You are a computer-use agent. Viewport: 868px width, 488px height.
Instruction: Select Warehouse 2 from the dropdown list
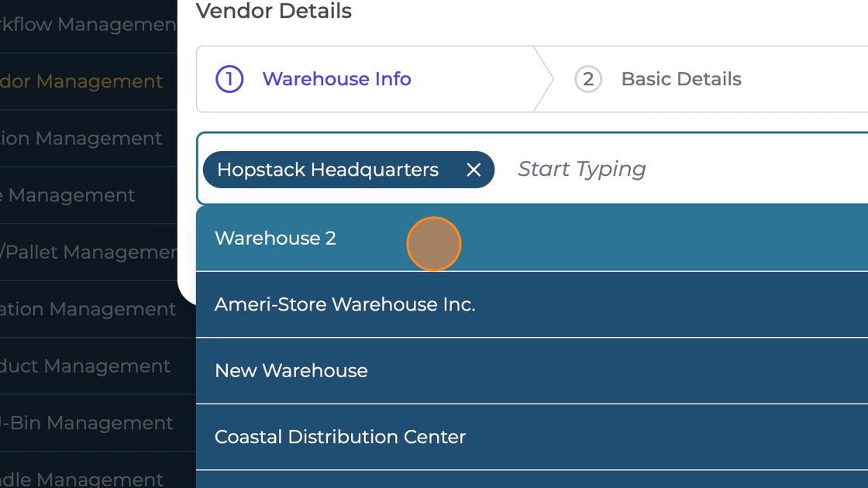click(276, 238)
